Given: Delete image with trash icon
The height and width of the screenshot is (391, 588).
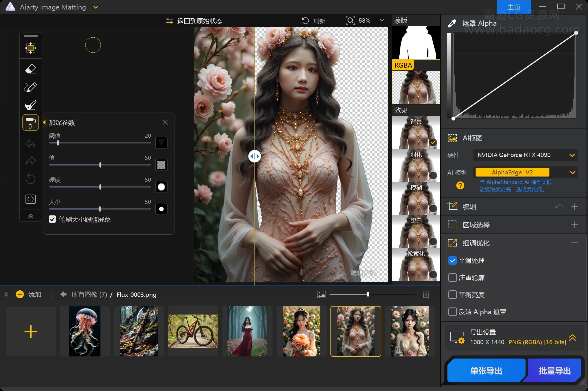Looking at the screenshot, I should point(426,295).
